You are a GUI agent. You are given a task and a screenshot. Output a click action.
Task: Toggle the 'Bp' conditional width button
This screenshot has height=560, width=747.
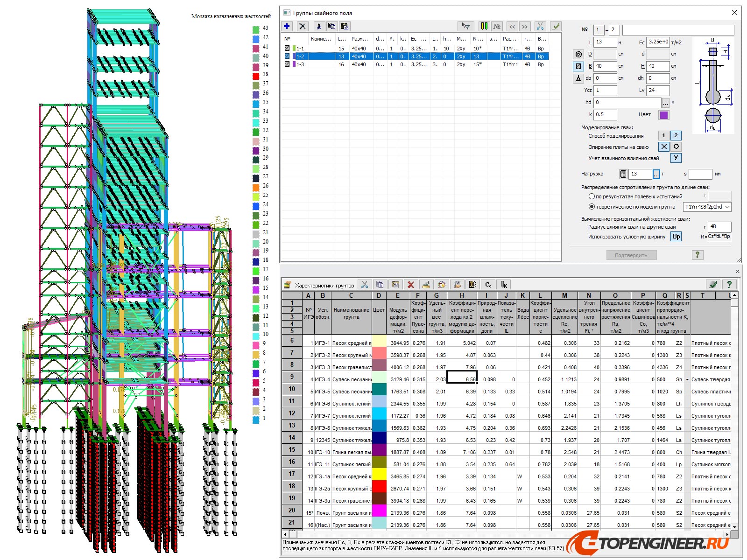[x=676, y=237]
